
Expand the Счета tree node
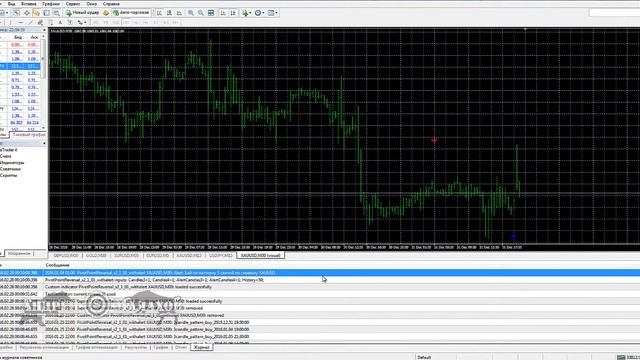point(6,156)
